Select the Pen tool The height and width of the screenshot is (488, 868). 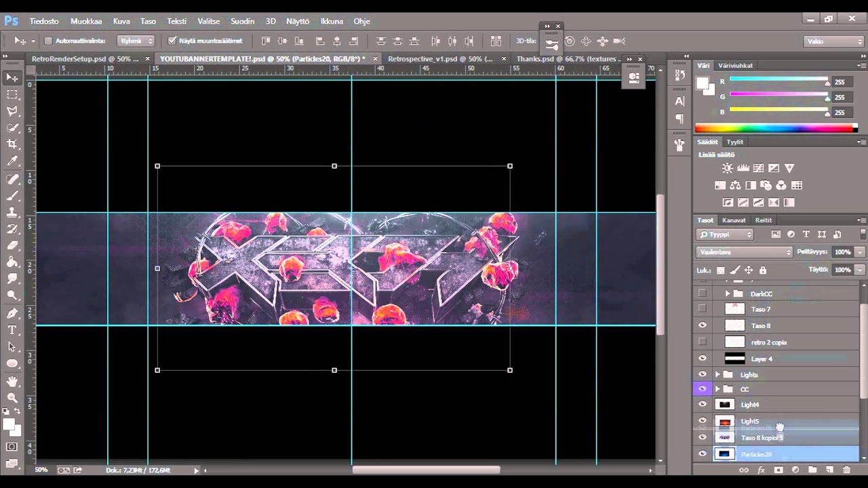pyautogui.click(x=12, y=313)
